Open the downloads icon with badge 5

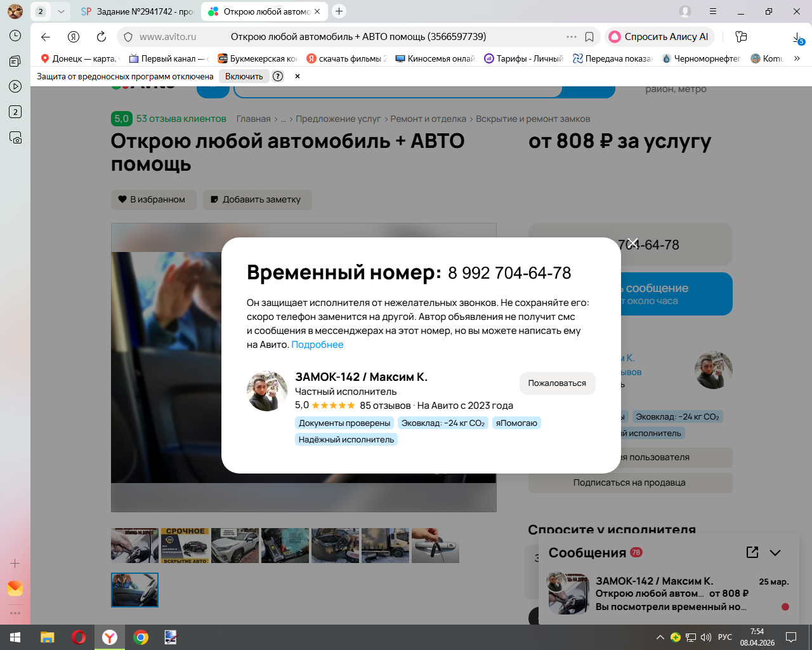[797, 38]
